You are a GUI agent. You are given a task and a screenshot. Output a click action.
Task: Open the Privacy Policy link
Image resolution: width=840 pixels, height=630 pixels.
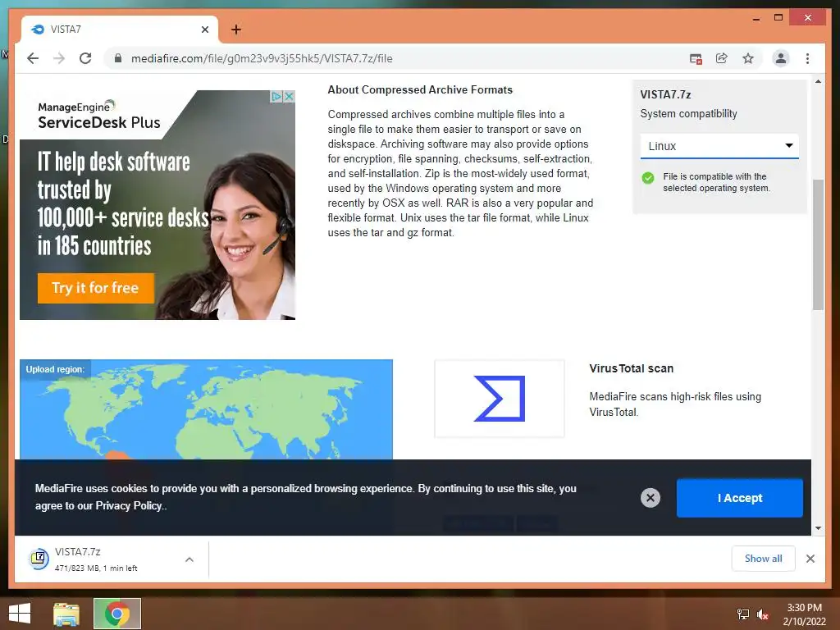pos(129,505)
